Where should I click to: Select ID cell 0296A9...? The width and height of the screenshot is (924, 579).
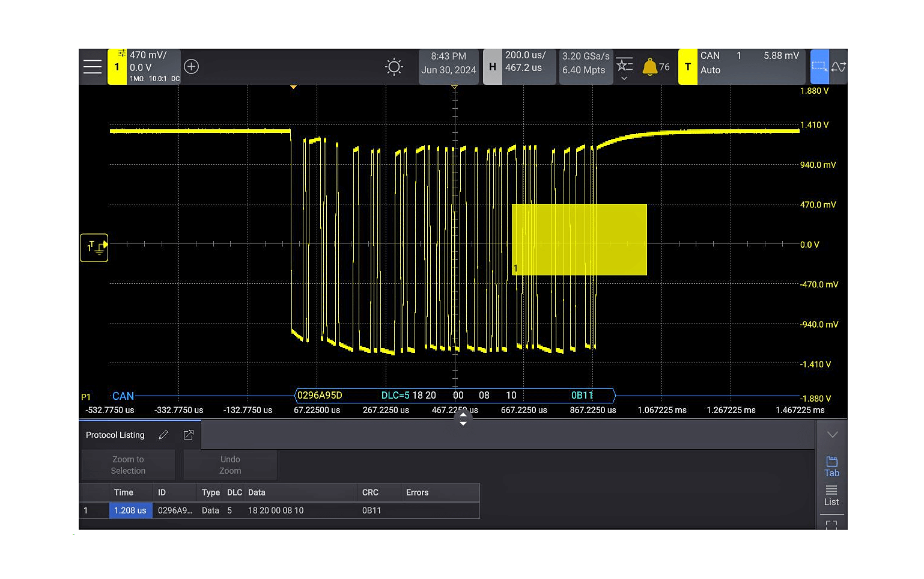(175, 510)
